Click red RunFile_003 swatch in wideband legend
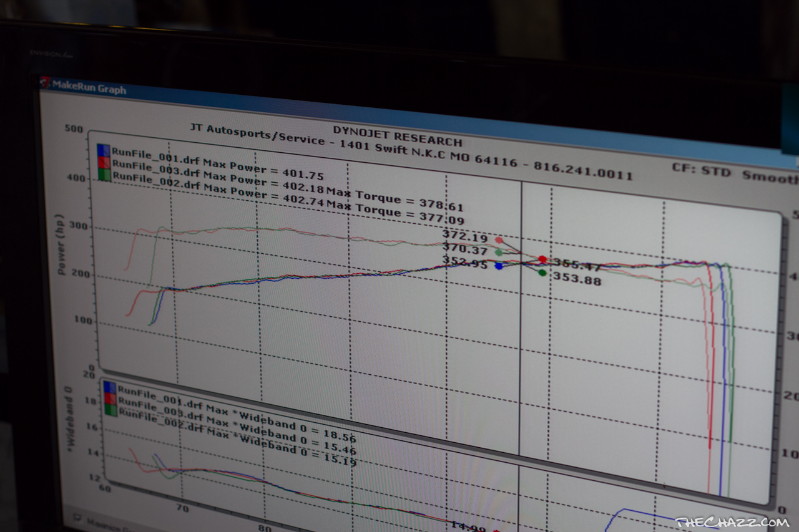This screenshot has width=799, height=532. tap(110, 399)
